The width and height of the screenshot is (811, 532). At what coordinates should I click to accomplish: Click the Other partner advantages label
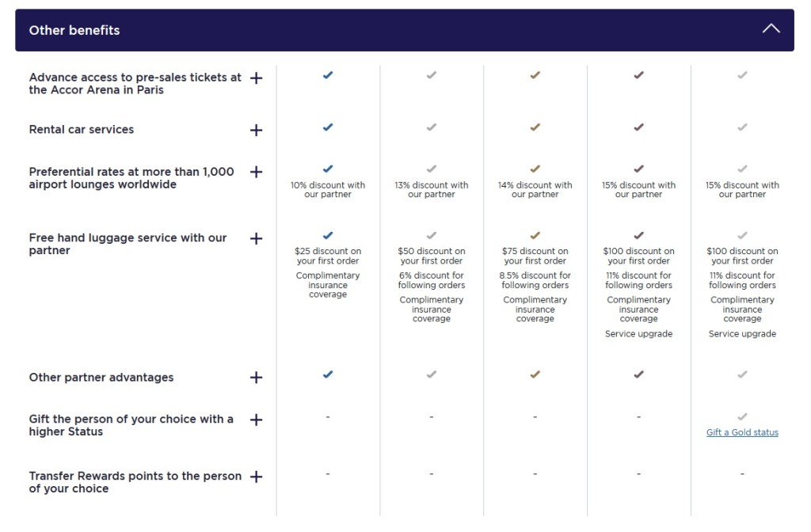pyautogui.click(x=101, y=378)
